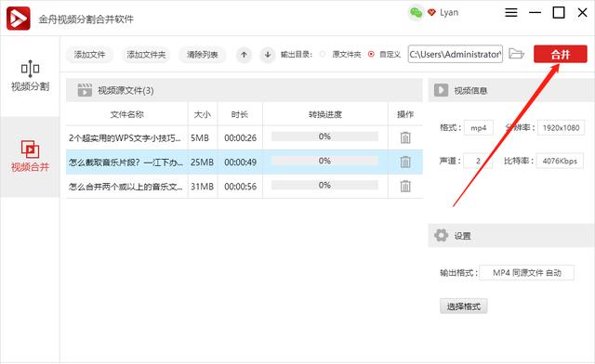Click the 00:00:26 duration cell
595x364 pixels.
point(240,138)
